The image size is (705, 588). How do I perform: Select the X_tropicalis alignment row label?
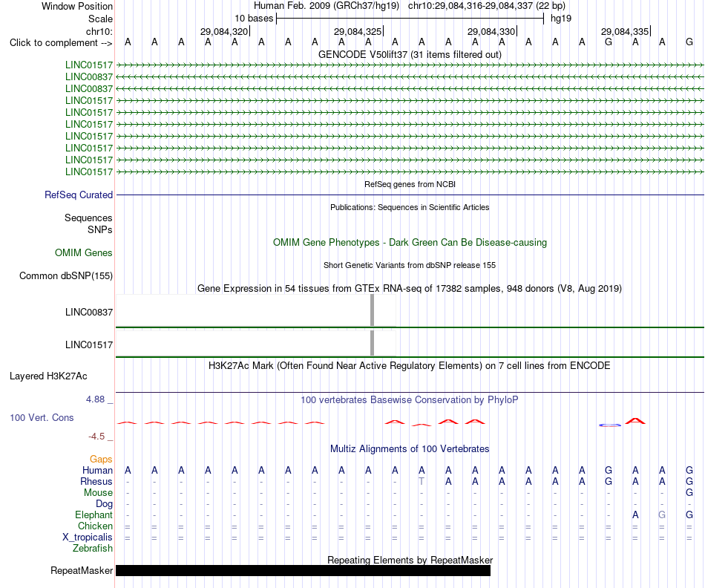click(88, 538)
